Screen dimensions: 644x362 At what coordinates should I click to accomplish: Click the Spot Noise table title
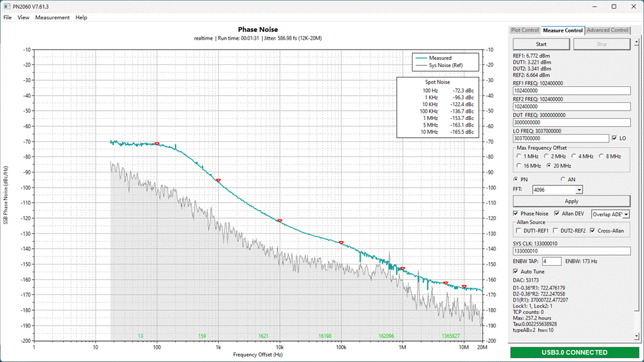(x=438, y=82)
